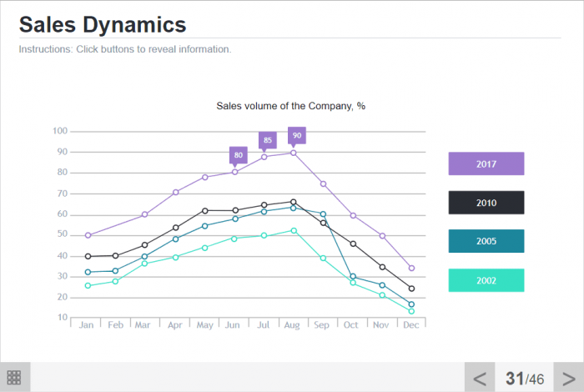Image resolution: width=584 pixels, height=392 pixels.
Task: Click the Sales Dynamics title
Action: pyautogui.click(x=103, y=23)
